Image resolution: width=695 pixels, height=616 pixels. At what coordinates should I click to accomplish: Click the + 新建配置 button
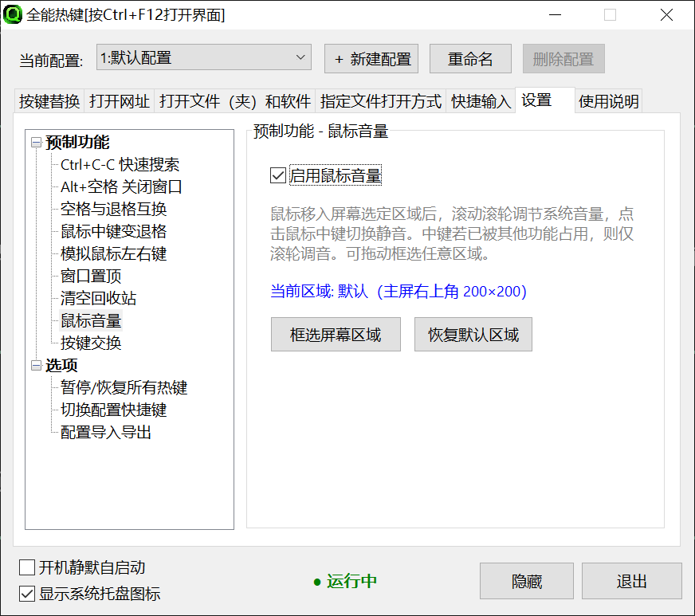[x=371, y=58]
